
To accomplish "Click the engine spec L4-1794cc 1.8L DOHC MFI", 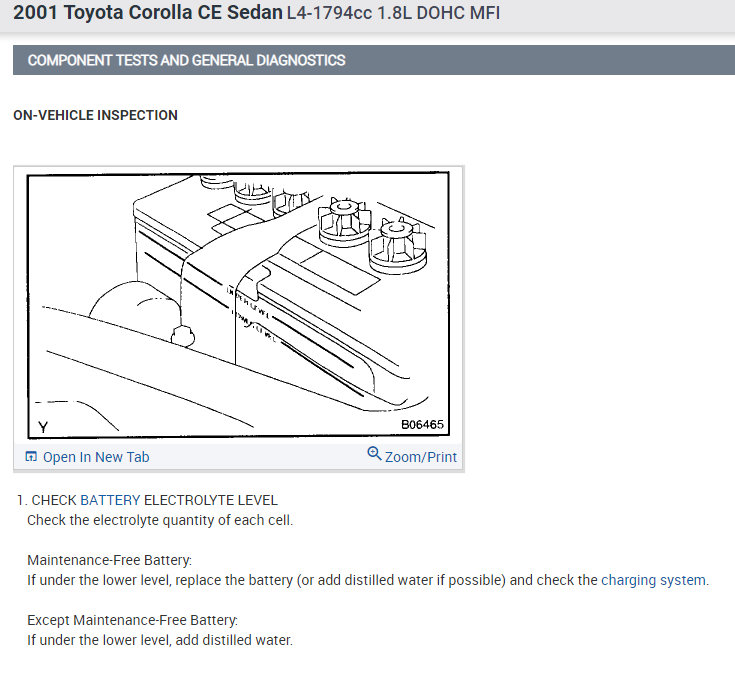I will click(393, 13).
